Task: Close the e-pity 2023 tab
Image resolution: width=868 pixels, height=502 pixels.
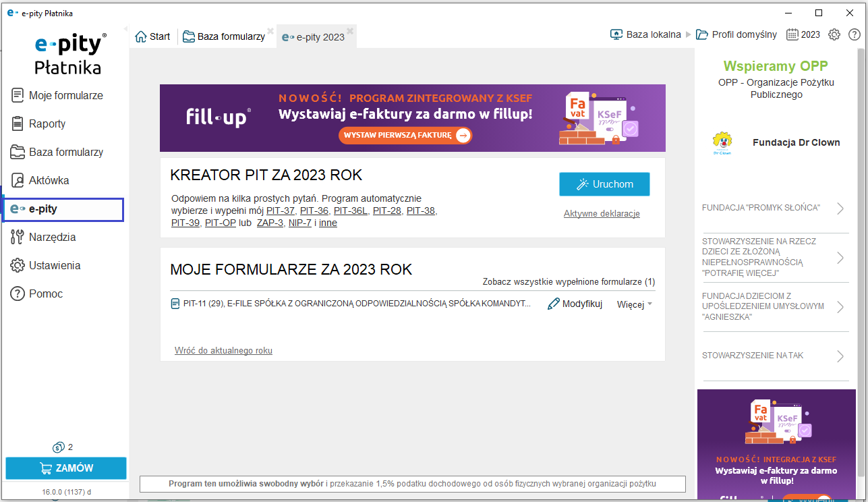Action: [x=350, y=30]
